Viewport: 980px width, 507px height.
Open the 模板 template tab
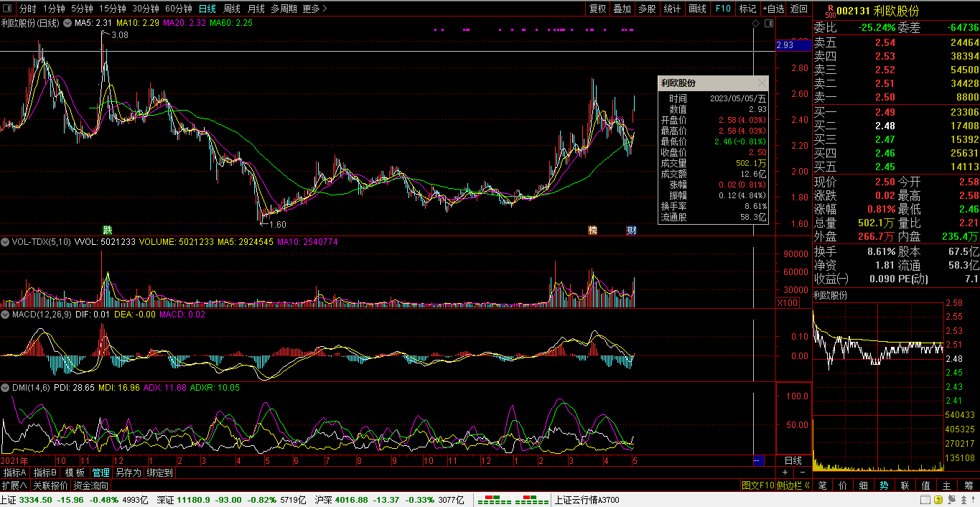(x=75, y=473)
